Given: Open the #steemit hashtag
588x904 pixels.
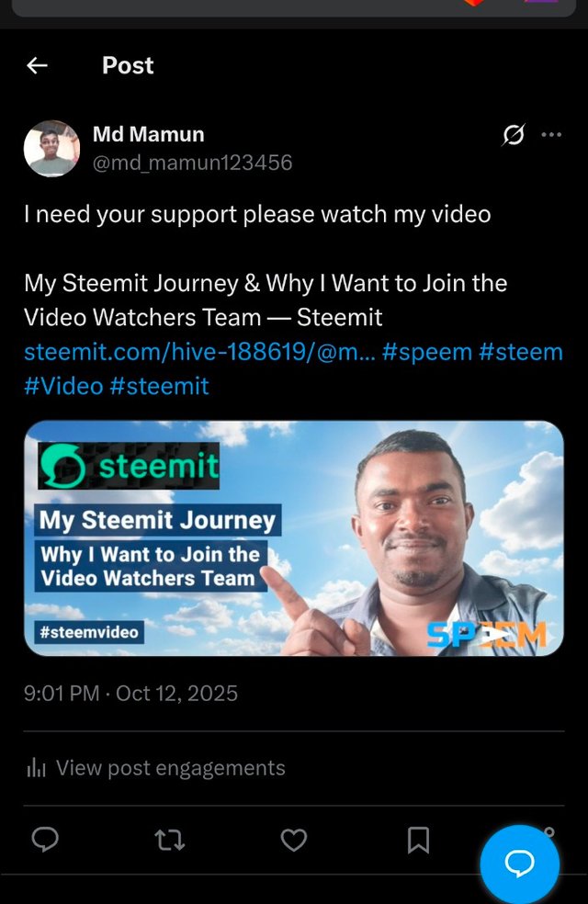Looking at the screenshot, I should tap(159, 386).
